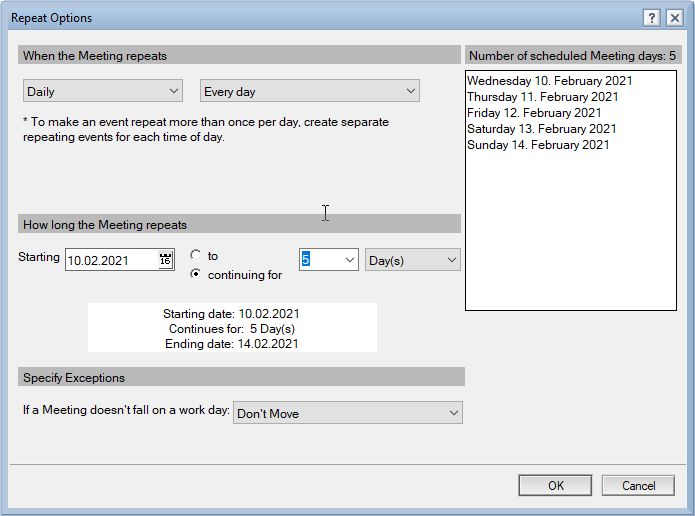Select Wednesday 10. February 2021 in list
Viewport: 695px width, 516px height.
click(550, 81)
